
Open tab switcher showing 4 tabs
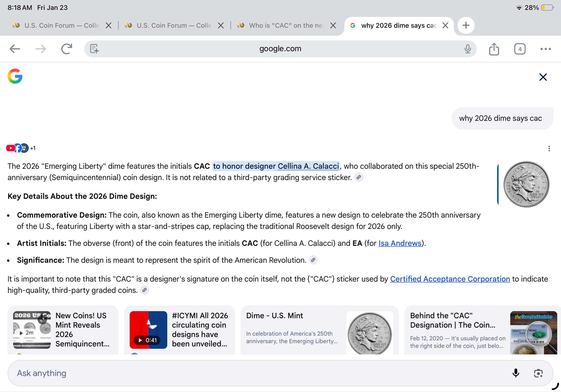519,49
